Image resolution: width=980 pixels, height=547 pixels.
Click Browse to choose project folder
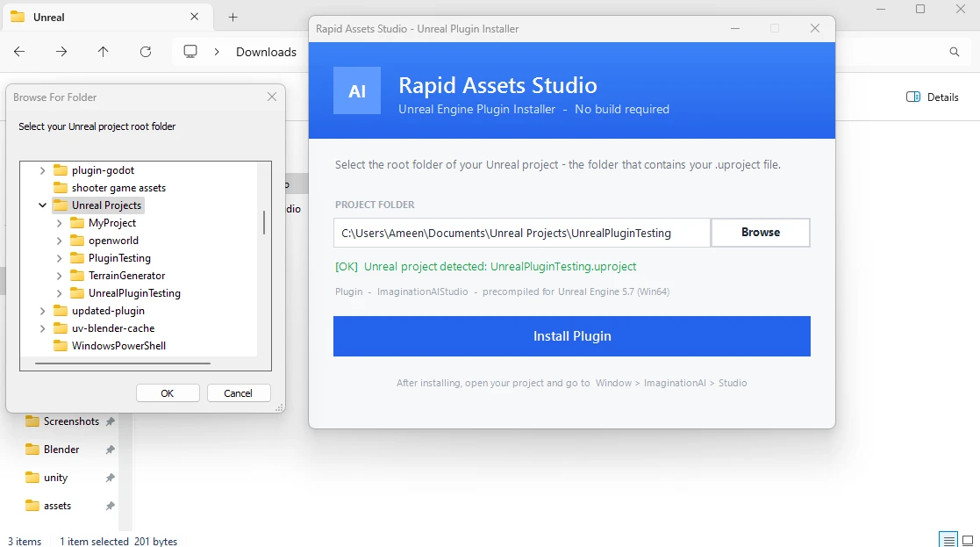pyautogui.click(x=761, y=232)
